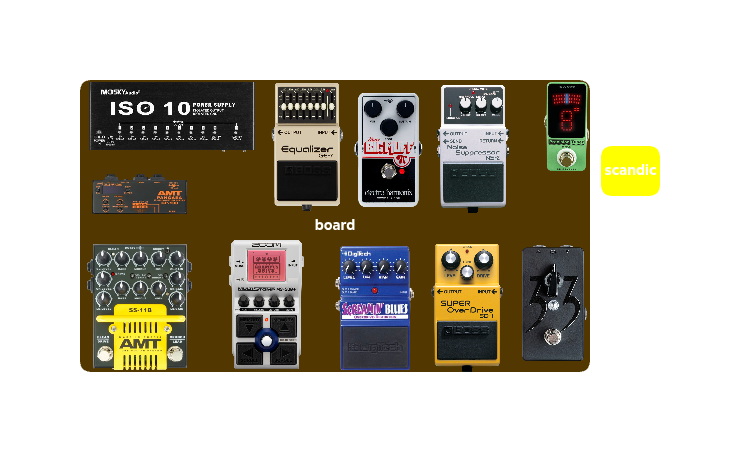Select the DigiTech Screamin' Blues pedal
This screenshot has height=452, width=740.
pyautogui.click(x=375, y=308)
